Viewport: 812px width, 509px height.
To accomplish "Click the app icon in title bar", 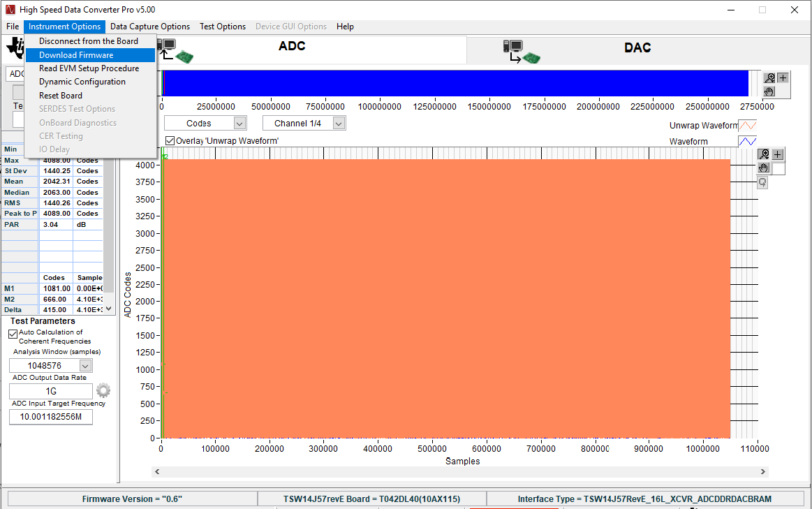I will [x=10, y=10].
